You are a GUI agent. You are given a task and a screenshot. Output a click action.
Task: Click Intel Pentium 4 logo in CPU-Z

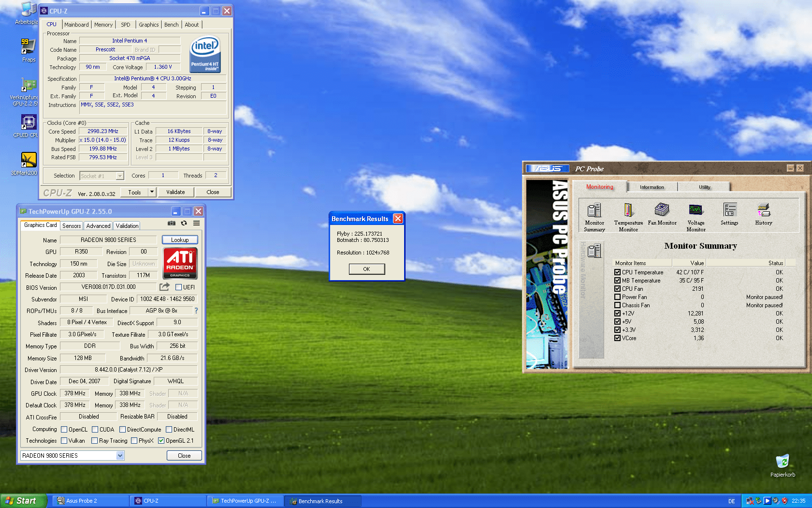(x=205, y=54)
